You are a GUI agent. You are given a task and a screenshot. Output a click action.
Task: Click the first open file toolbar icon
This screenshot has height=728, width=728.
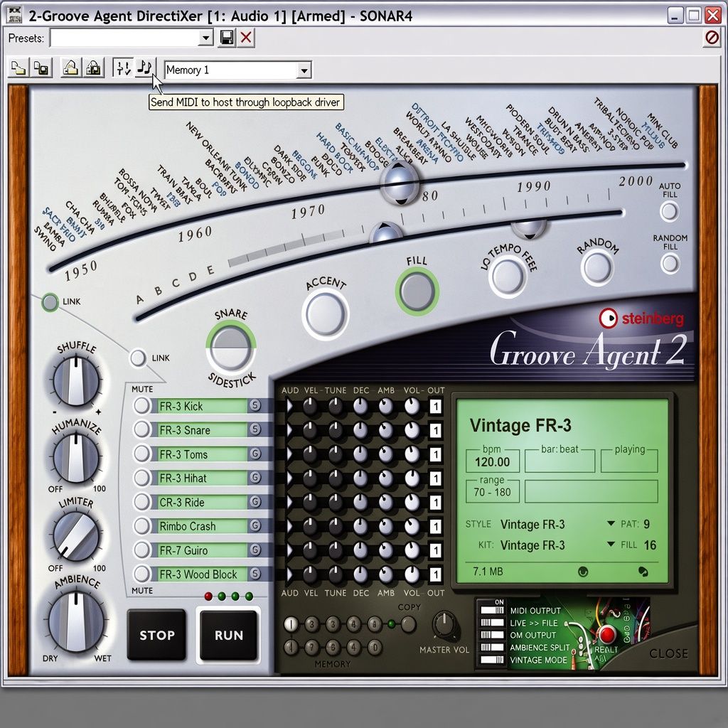[18, 69]
